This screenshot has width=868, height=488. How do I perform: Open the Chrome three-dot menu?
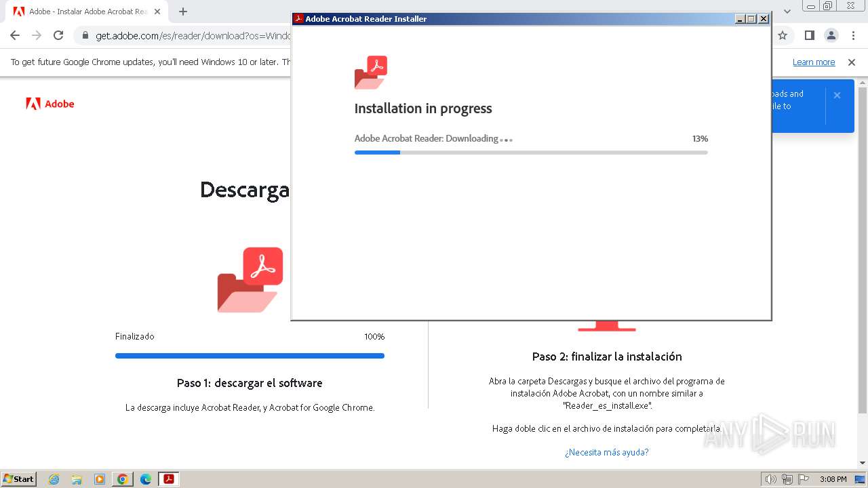coord(853,35)
